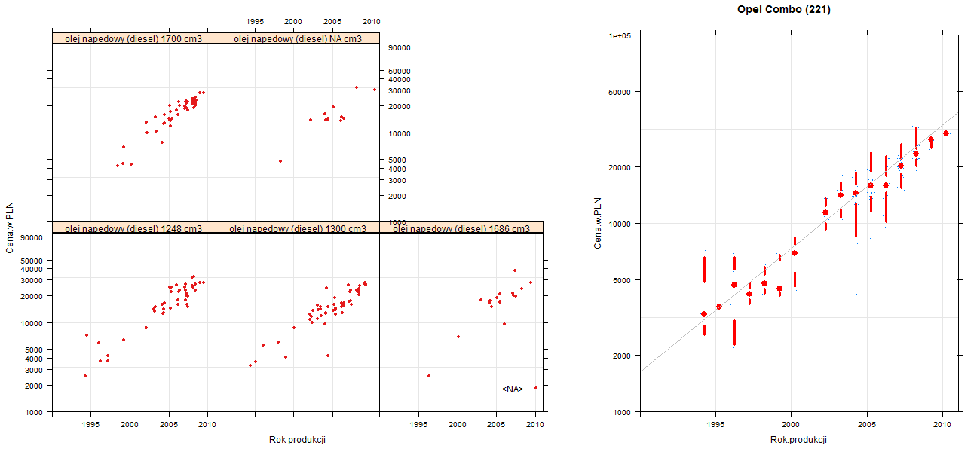Click the "Opel Combo (221)" chart title
Viewport: 980px width, 452px height.
pyautogui.click(x=784, y=10)
